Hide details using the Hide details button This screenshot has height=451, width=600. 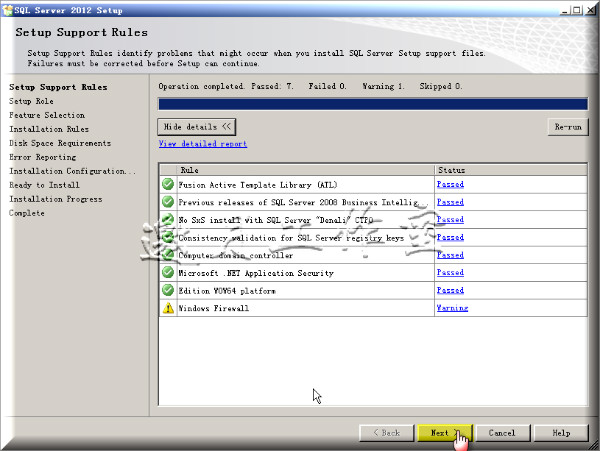[197, 127]
